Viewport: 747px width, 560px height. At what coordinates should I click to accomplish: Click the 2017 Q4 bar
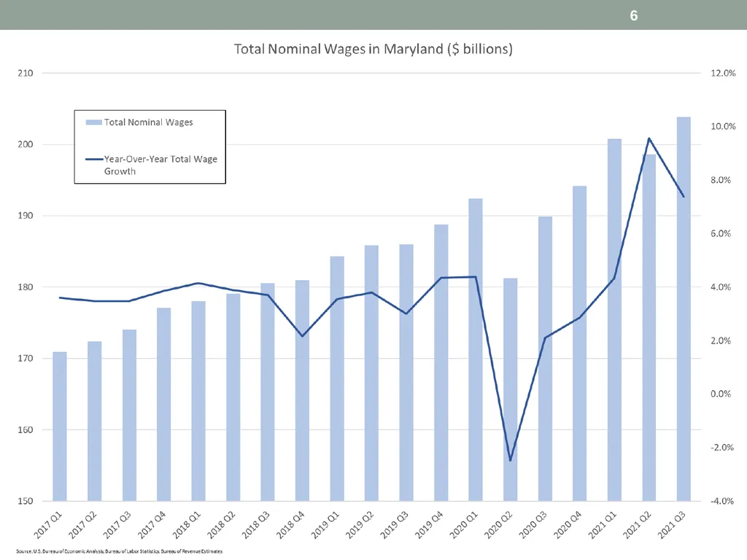coord(164,404)
